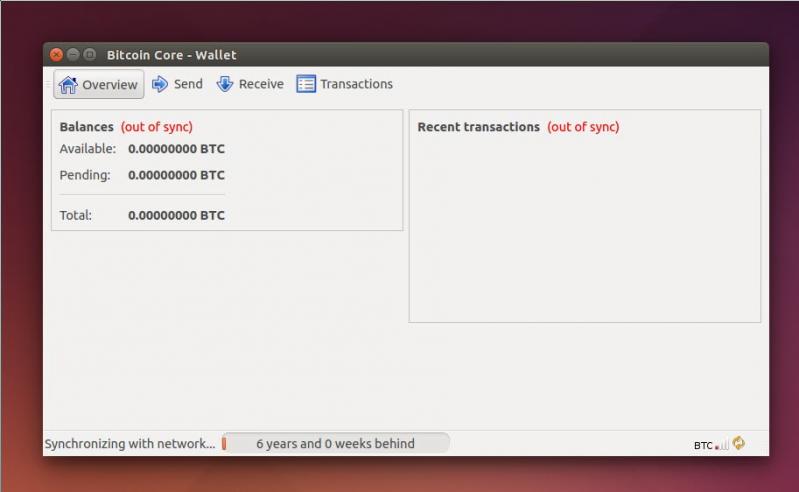Open the Transactions list icon

click(306, 85)
